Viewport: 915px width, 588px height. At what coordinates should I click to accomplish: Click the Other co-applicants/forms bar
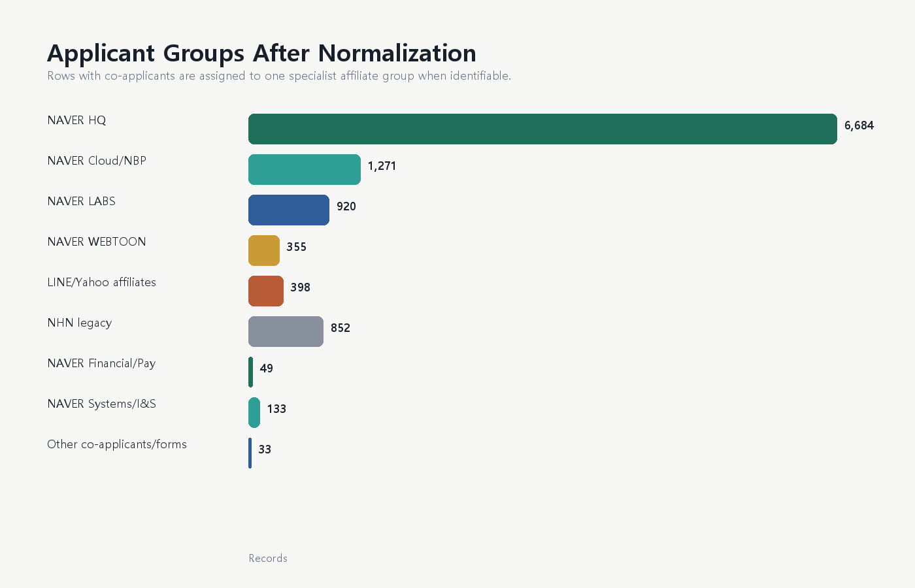pos(250,453)
